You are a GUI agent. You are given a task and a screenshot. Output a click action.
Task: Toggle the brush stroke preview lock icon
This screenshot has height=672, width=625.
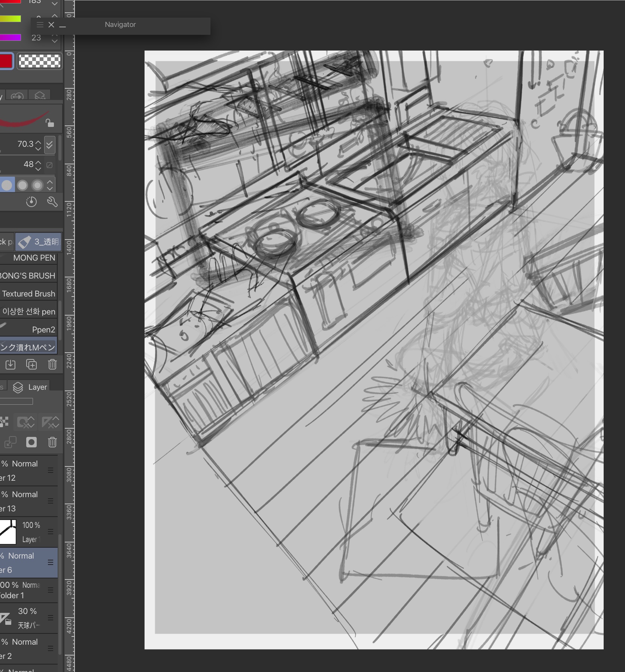coord(49,122)
